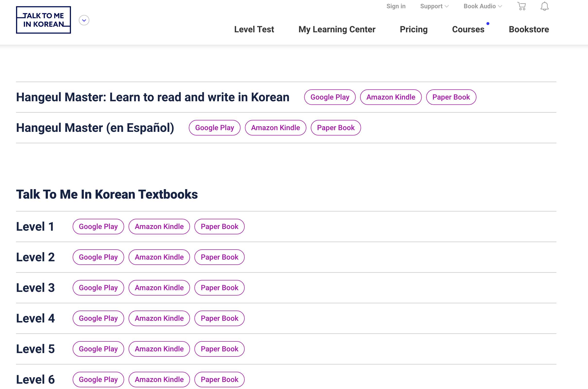Click the Level 5 row label
The image size is (588, 389).
tap(35, 349)
